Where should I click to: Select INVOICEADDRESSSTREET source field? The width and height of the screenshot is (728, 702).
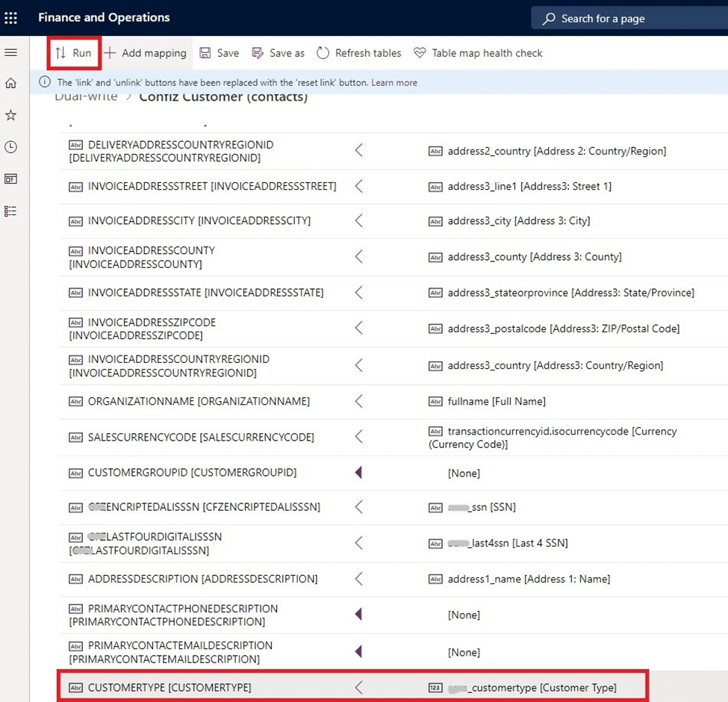pos(202,187)
